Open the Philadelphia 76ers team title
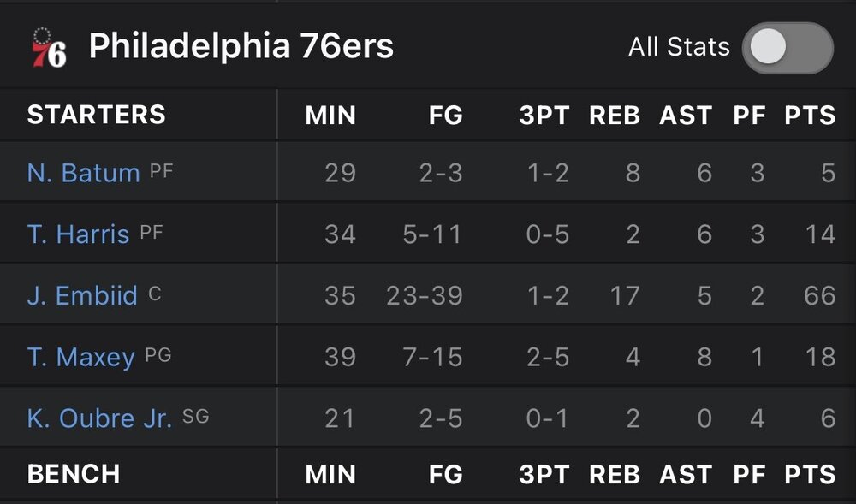856x504 pixels. coord(241,46)
